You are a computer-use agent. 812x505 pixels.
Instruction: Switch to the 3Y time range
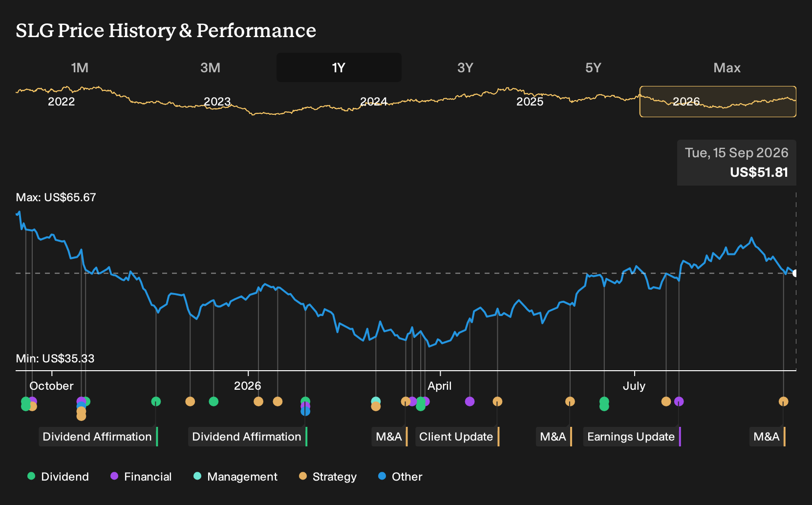[x=465, y=67]
